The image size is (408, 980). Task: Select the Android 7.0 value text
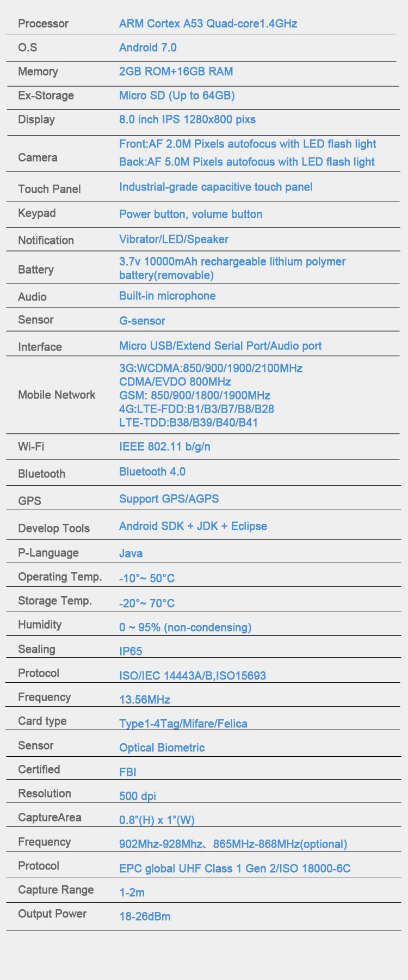[147, 47]
